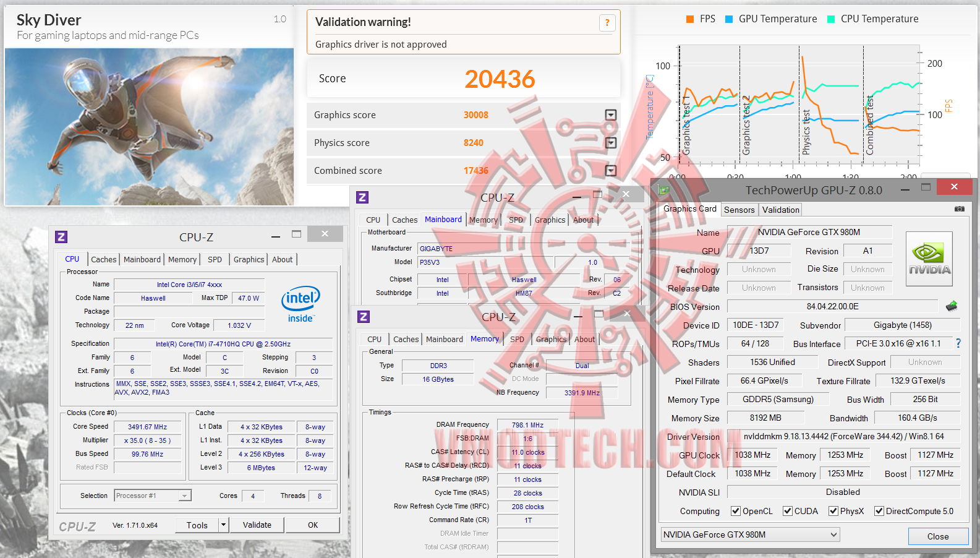
Task: Click the Z icon in the CPU-Z CPU tab window title bar
Action: click(x=61, y=237)
